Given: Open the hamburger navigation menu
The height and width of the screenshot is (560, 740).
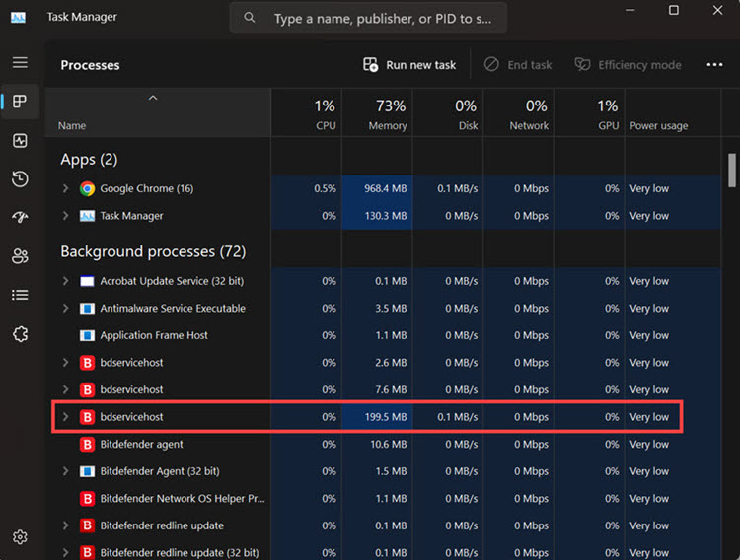Looking at the screenshot, I should pyautogui.click(x=20, y=62).
